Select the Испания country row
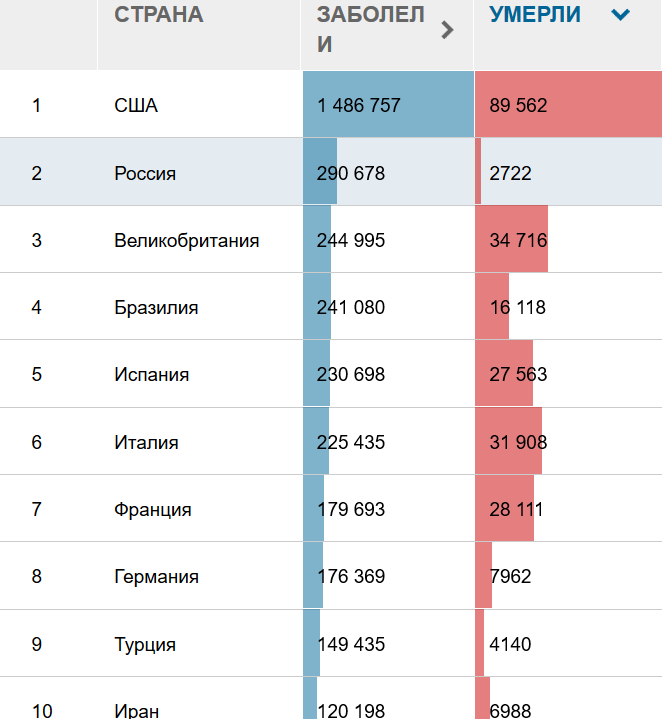This screenshot has height=719, width=663. tap(331, 374)
